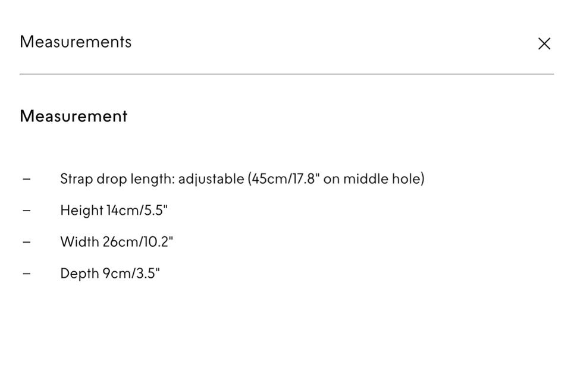
Task: Click the word 'Height'
Action: tap(81, 211)
